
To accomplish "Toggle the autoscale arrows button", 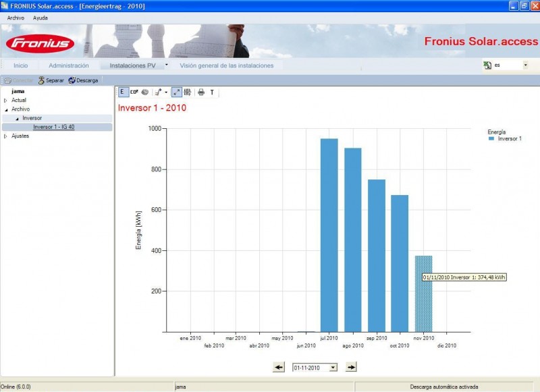I will click(x=177, y=92).
